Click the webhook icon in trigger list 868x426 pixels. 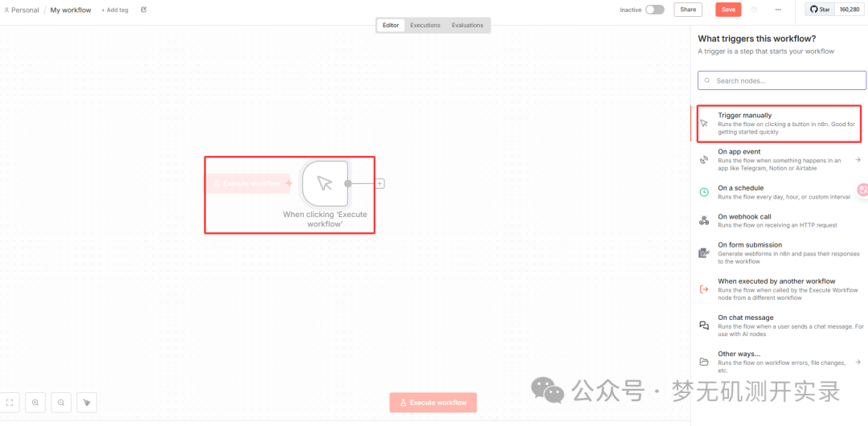tap(704, 220)
